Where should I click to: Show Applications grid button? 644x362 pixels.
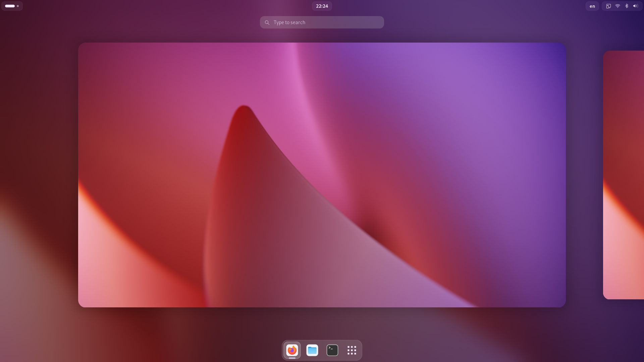pyautogui.click(x=352, y=350)
